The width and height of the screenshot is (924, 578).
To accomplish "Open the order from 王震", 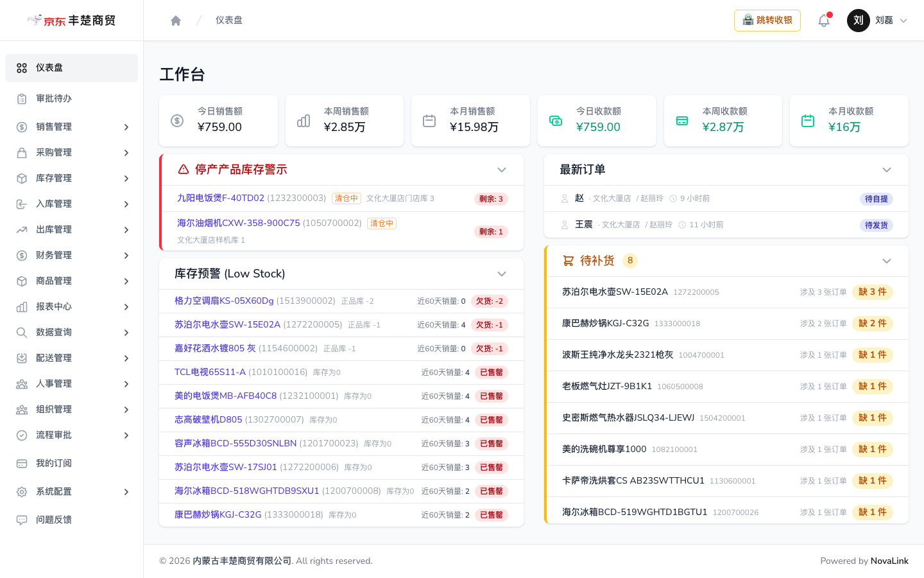I will coord(726,225).
